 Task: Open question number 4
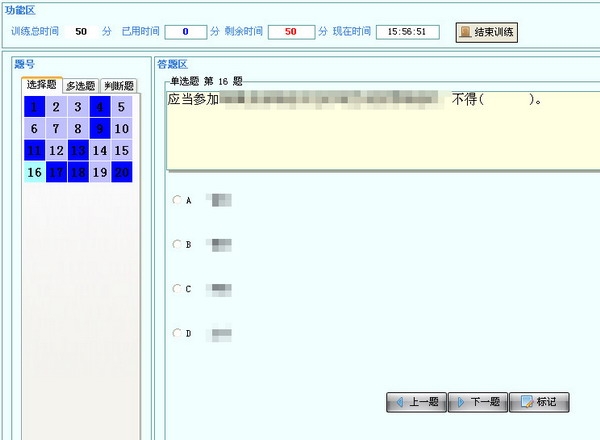[x=100, y=106]
